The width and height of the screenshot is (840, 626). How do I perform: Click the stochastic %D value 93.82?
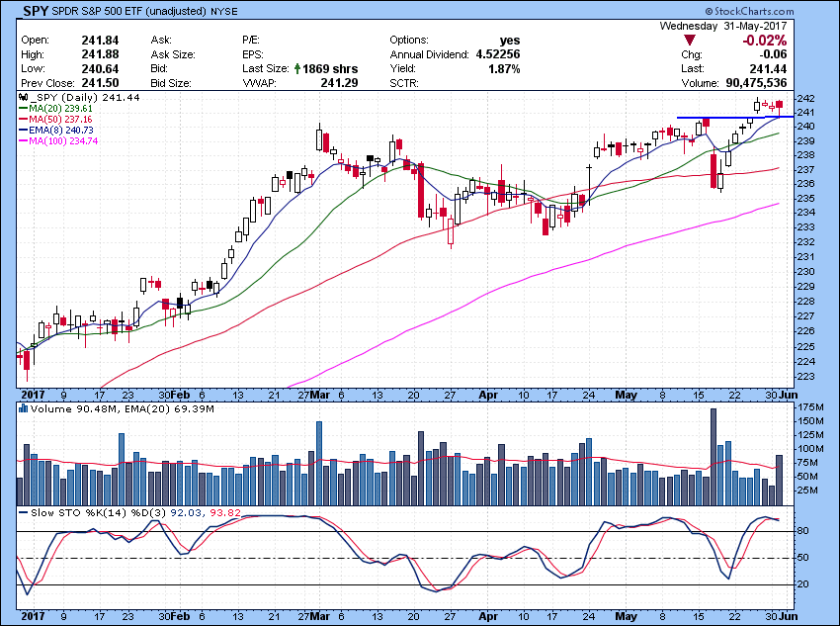225,513
